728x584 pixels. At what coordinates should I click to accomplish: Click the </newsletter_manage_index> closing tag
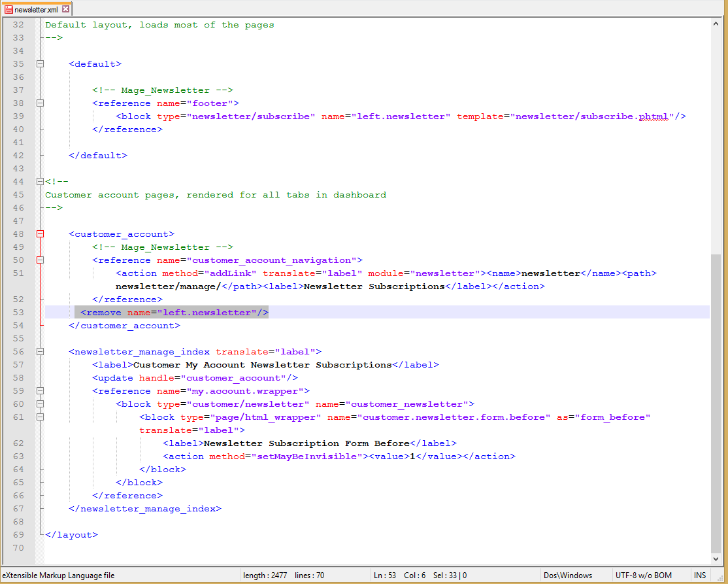(x=145, y=509)
